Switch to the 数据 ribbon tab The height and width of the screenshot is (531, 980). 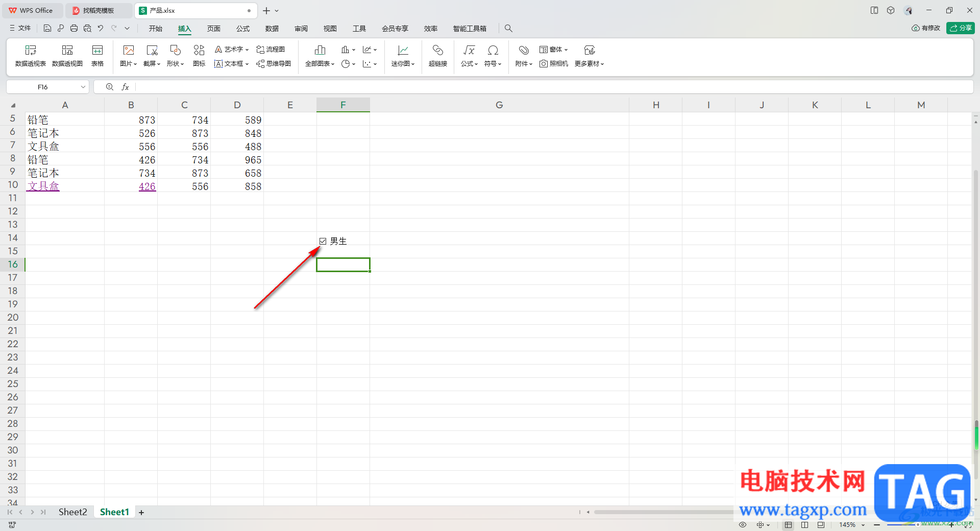[272, 29]
